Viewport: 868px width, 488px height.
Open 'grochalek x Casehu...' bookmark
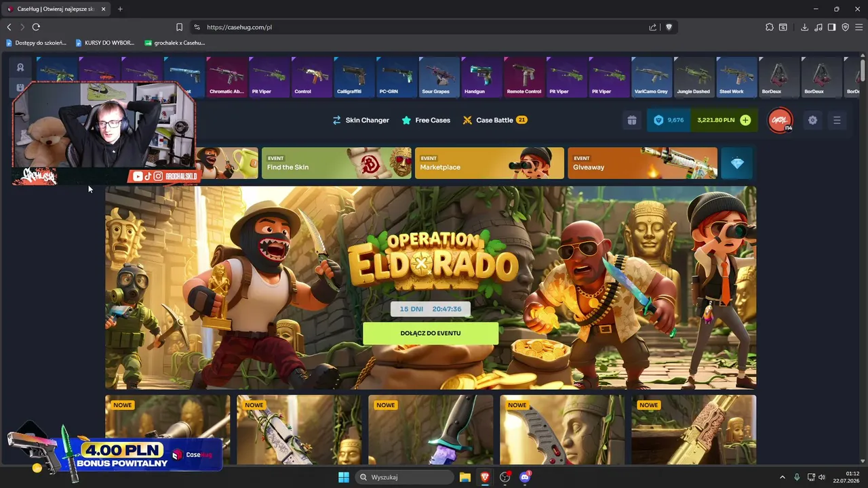174,43
